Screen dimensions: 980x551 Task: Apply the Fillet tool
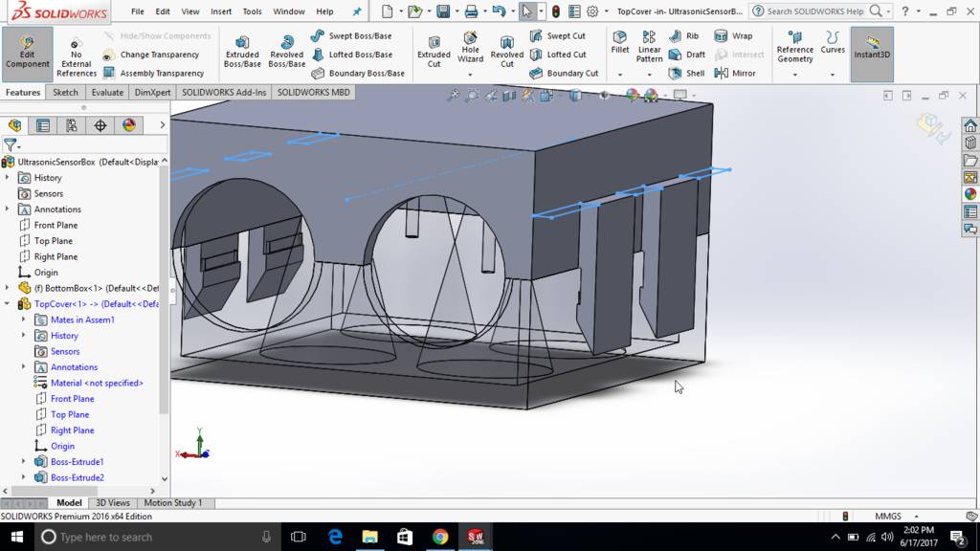click(620, 42)
